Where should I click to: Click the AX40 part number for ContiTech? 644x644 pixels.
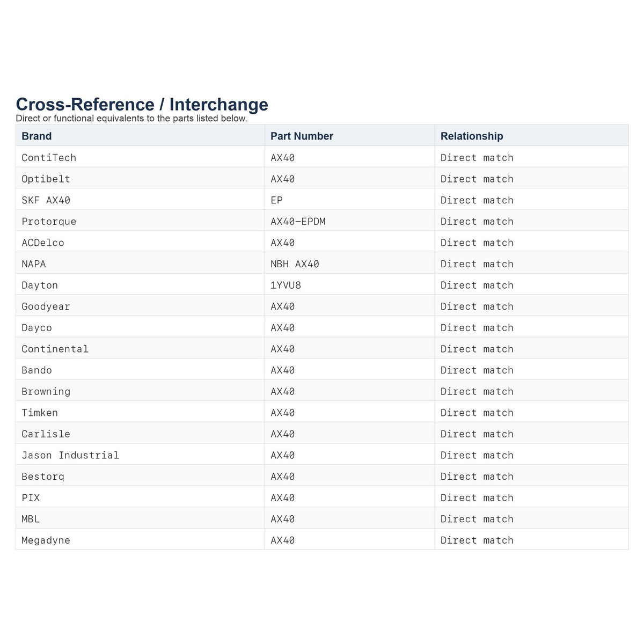[283, 158]
